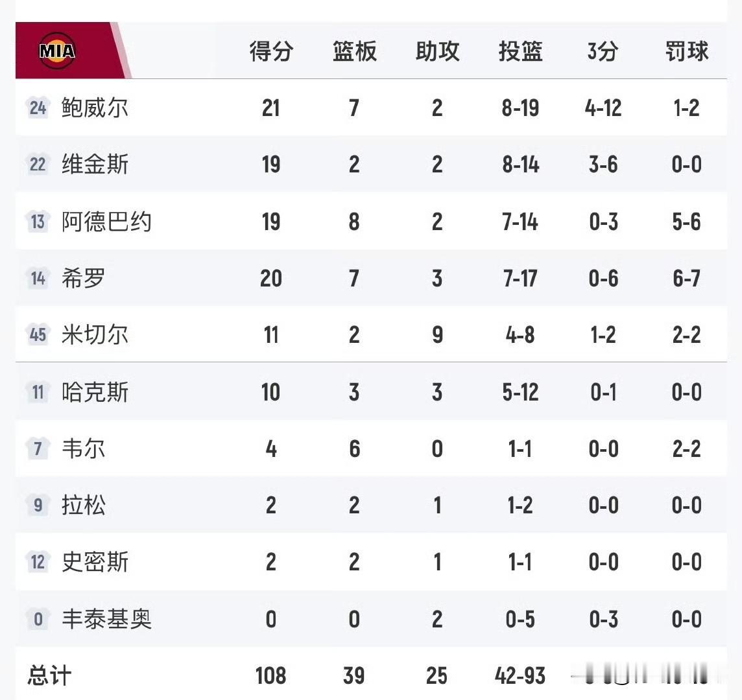This screenshot has width=742, height=700.
Task: Click jersey number 11 icon beside 哈克斯
Action: point(38,391)
